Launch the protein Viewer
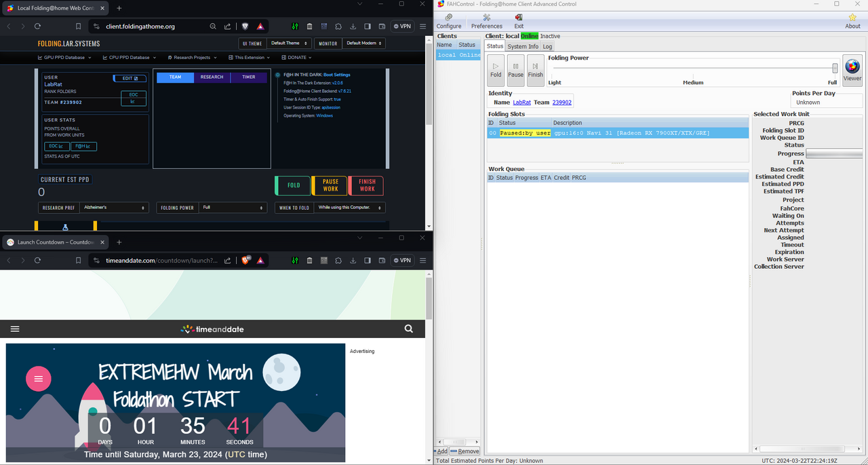This screenshot has height=465, width=868. [852, 70]
